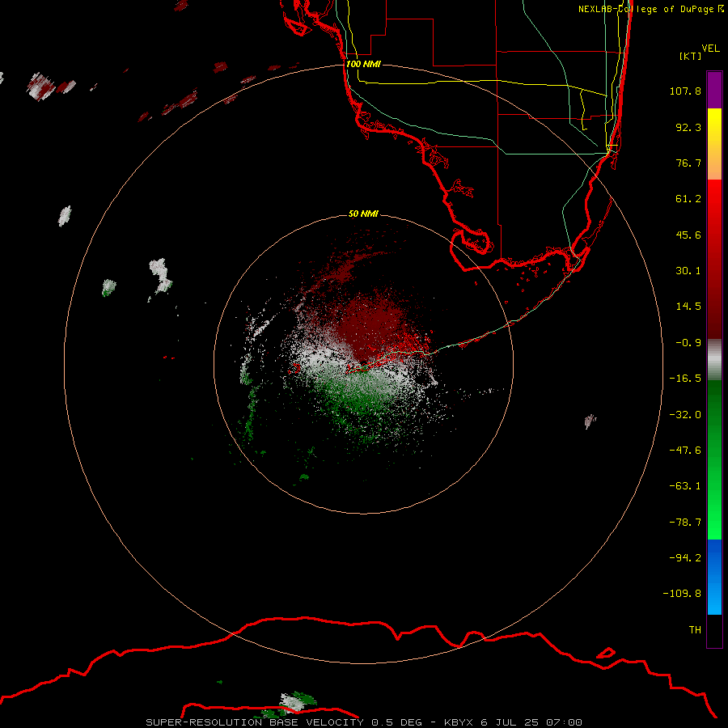Image resolution: width=728 pixels, height=728 pixels.
Task: Click the 45.6 velocity legend value
Action: point(688,235)
